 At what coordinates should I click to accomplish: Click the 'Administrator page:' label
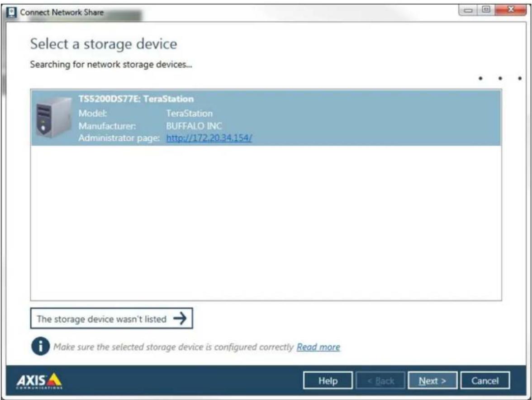pos(119,138)
